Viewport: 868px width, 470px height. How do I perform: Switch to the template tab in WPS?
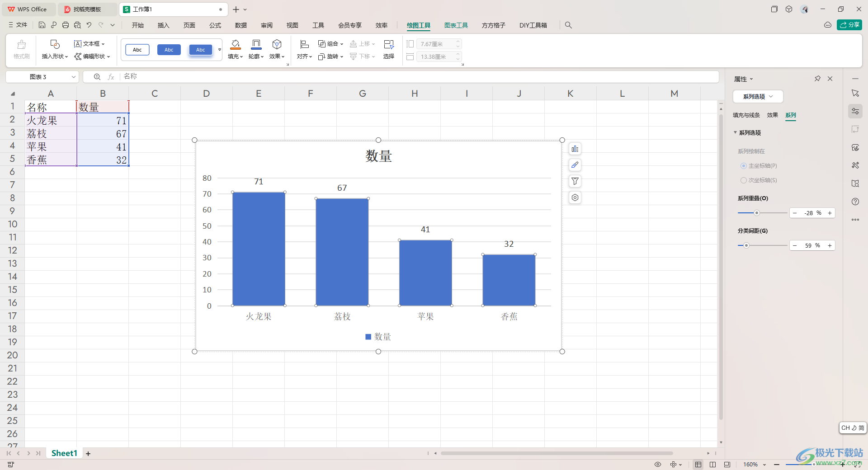click(87, 9)
